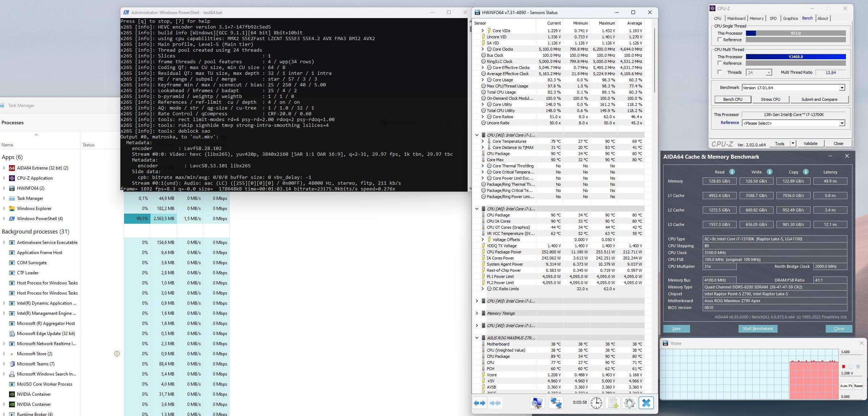Open HWiNFO sensor settings gear
This screenshot has height=416, width=868.
point(629,403)
